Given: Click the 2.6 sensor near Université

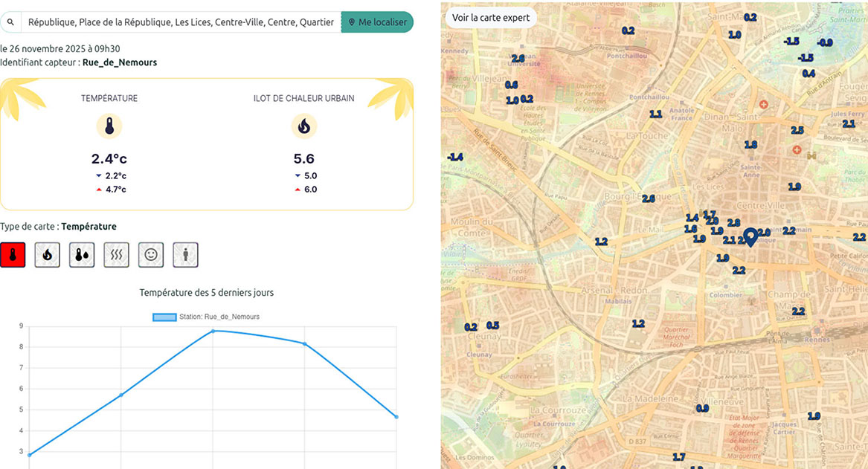Looking at the screenshot, I should 518,58.
